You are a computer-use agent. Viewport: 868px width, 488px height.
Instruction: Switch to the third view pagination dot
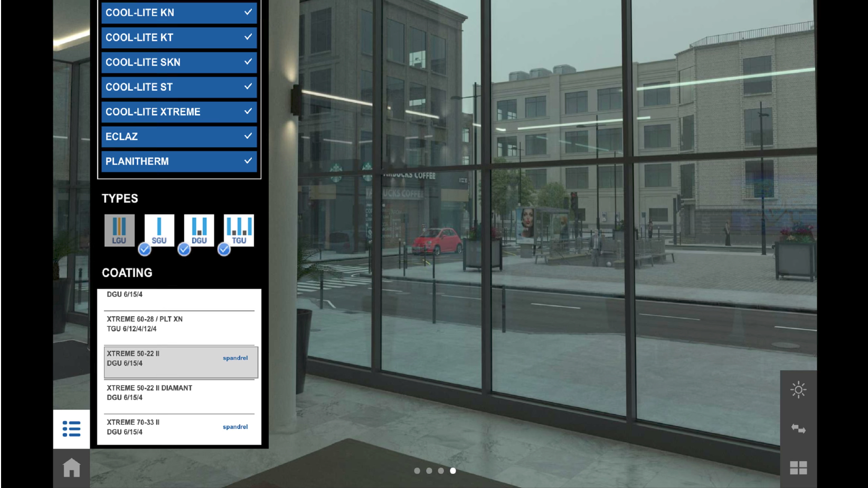tap(441, 471)
